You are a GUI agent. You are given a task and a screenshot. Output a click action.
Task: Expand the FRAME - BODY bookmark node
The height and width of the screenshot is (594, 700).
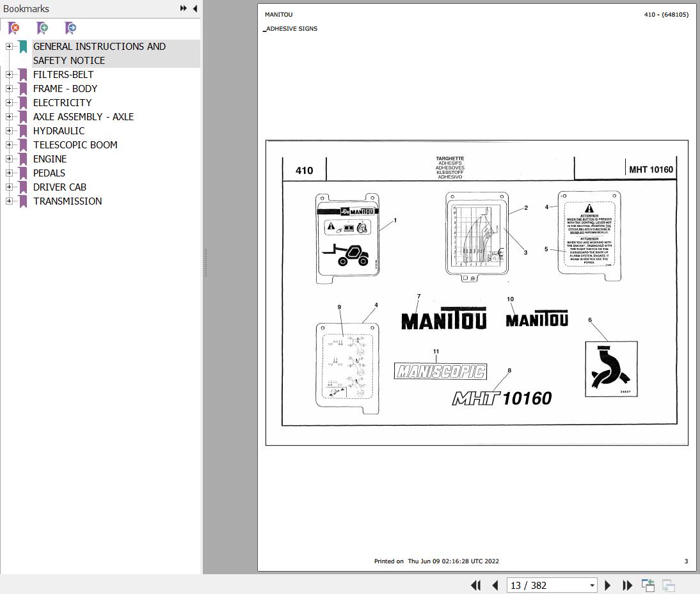click(9, 88)
